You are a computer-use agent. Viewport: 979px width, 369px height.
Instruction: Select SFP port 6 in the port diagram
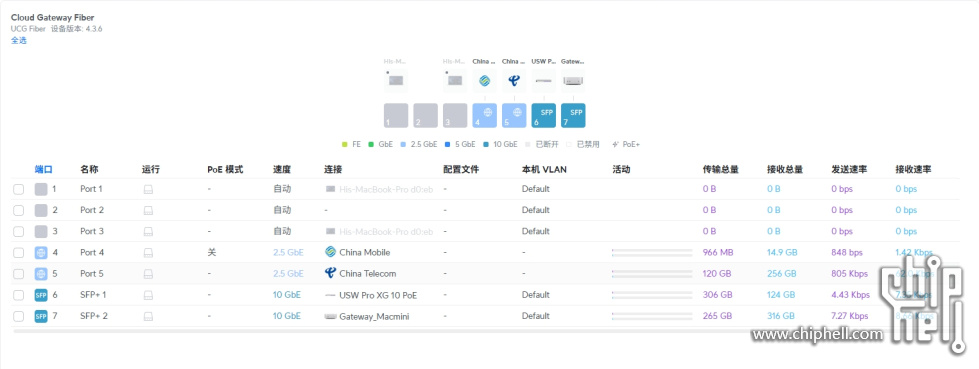pyautogui.click(x=543, y=116)
